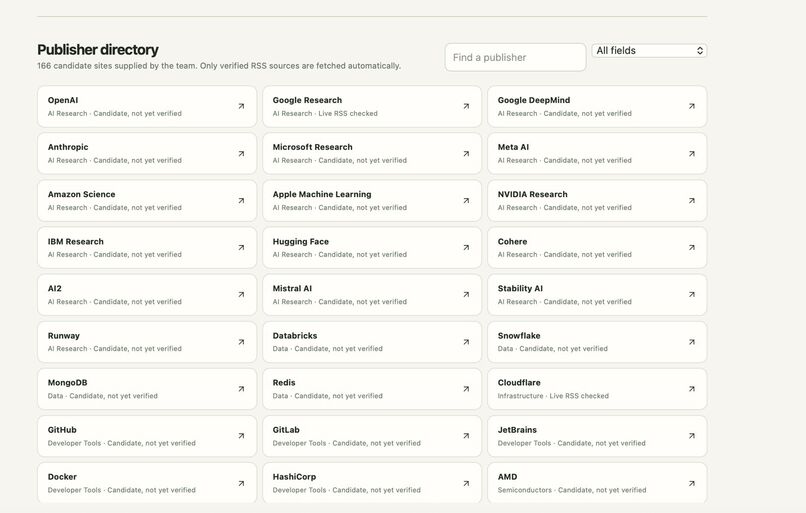The height and width of the screenshot is (513, 806).
Task: Open the Cohere external link arrow
Action: [692, 248]
